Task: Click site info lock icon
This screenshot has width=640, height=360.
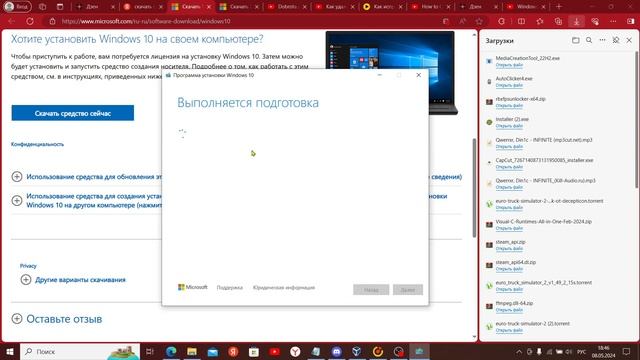Action: tap(52, 21)
